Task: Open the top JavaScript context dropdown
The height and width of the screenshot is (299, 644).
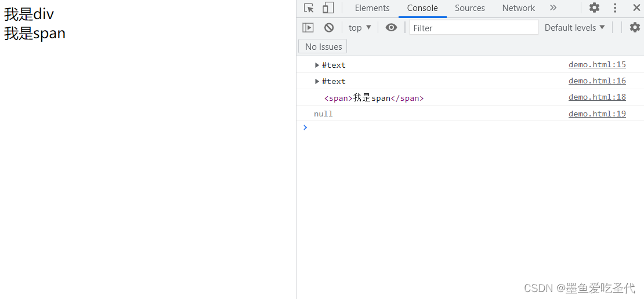Action: (360, 27)
